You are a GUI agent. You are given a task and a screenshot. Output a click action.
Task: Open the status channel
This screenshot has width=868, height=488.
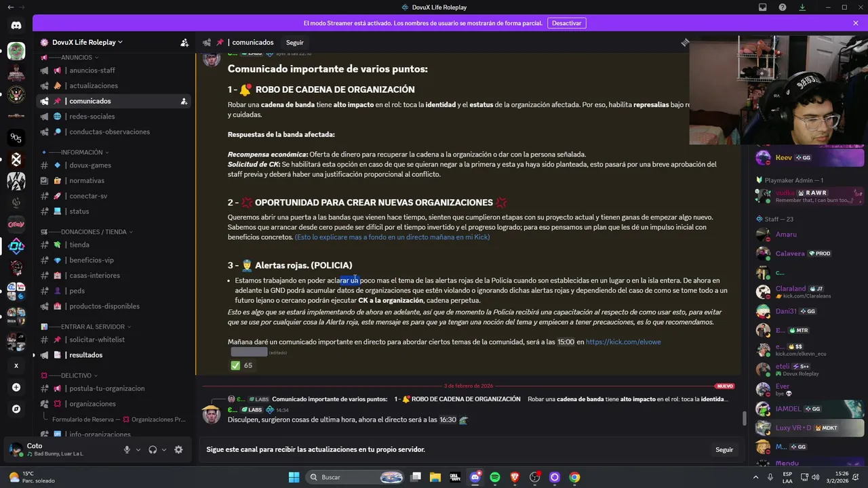113,211
